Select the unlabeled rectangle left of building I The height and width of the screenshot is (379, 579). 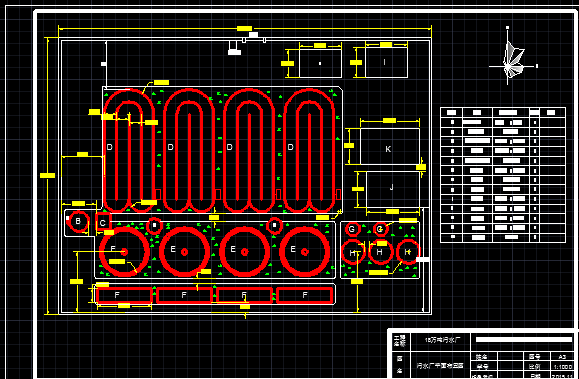pyautogui.click(x=320, y=63)
